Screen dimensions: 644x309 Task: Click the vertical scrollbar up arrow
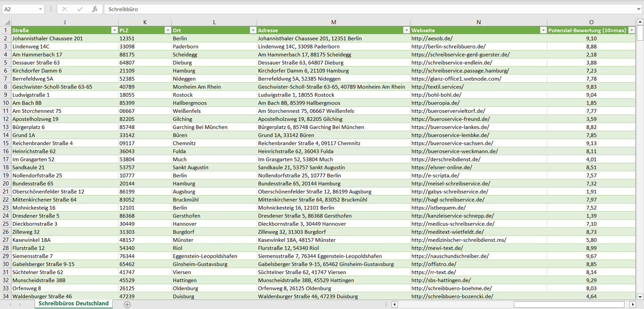[640, 22]
